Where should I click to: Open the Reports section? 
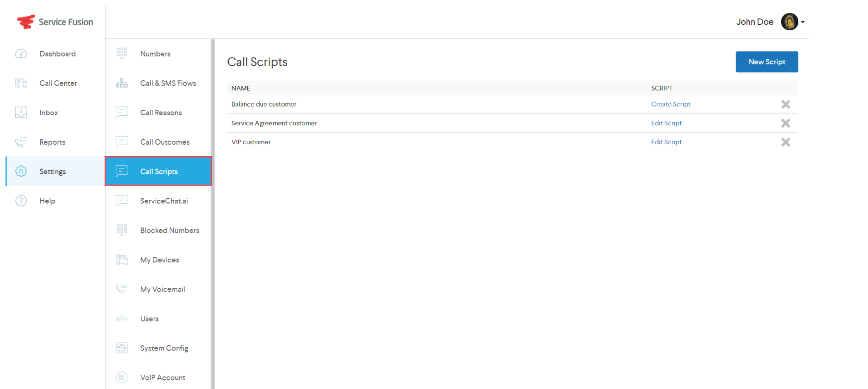(x=55, y=142)
